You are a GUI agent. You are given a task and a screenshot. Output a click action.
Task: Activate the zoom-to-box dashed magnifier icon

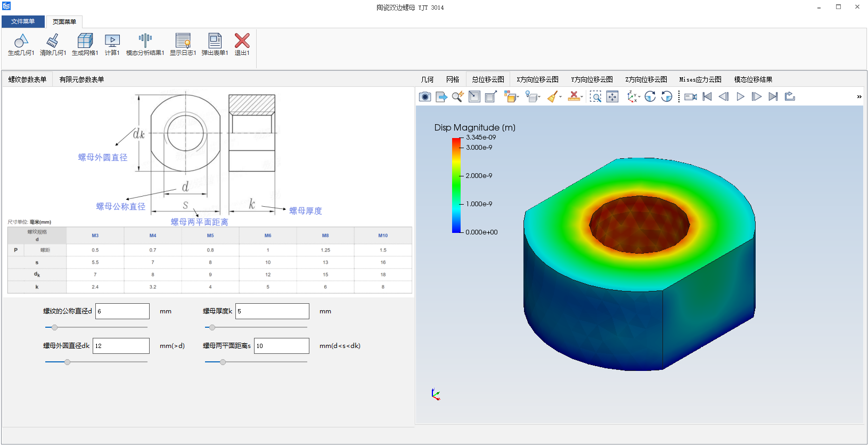click(x=595, y=96)
